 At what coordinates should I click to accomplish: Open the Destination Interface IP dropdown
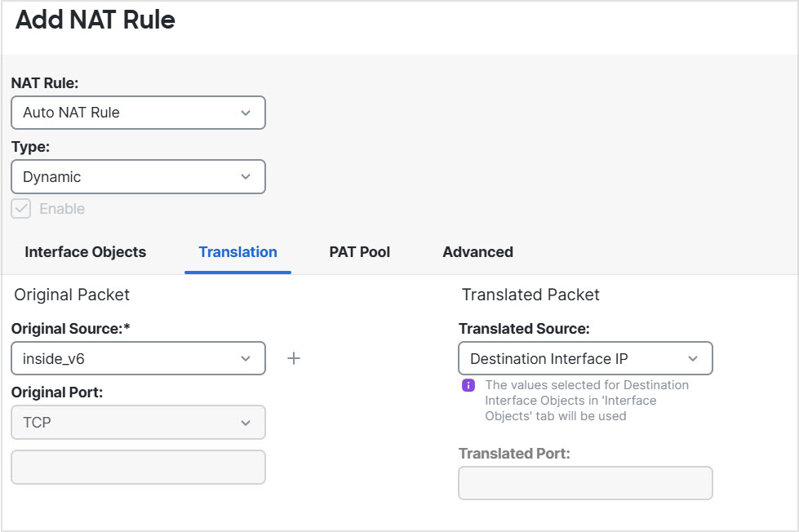[585, 358]
